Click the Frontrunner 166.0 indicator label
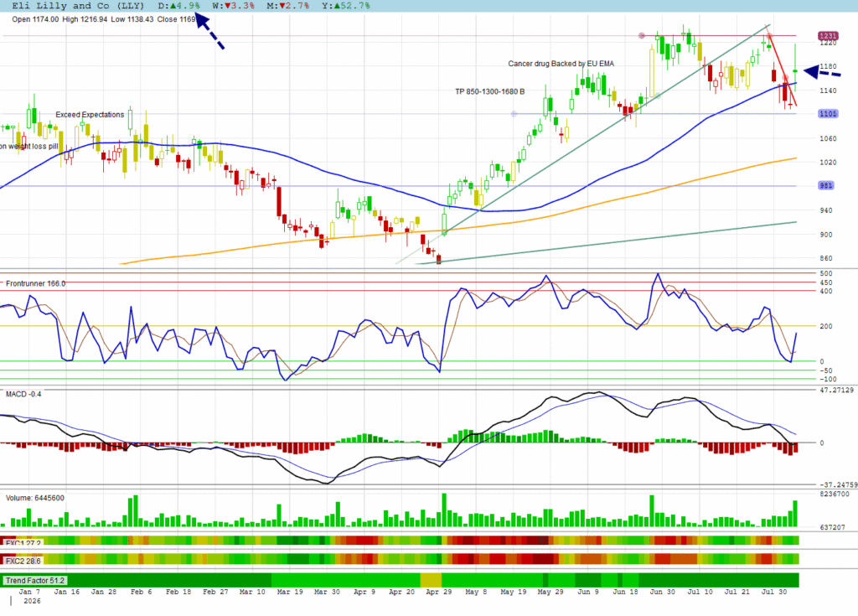The width and height of the screenshot is (858, 616). click(35, 283)
